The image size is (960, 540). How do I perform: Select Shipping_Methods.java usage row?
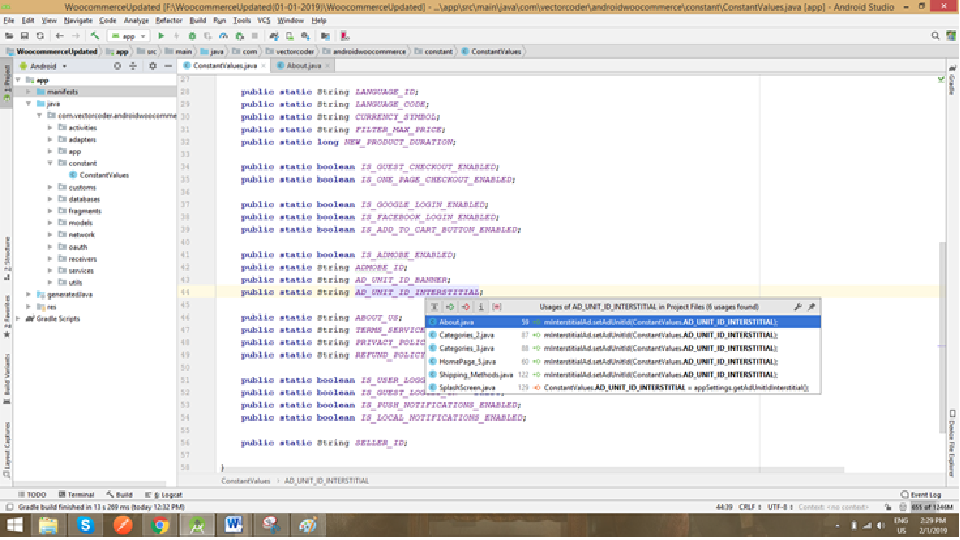pyautogui.click(x=623, y=375)
